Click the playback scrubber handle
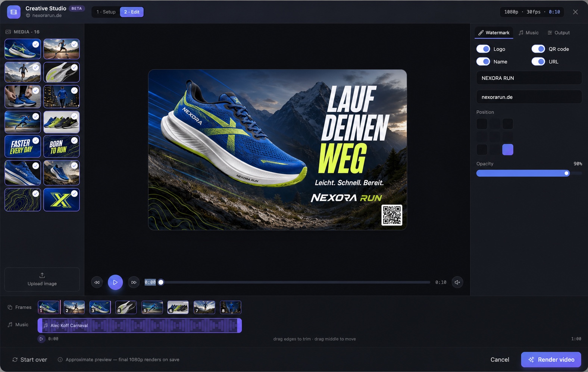 161,282
